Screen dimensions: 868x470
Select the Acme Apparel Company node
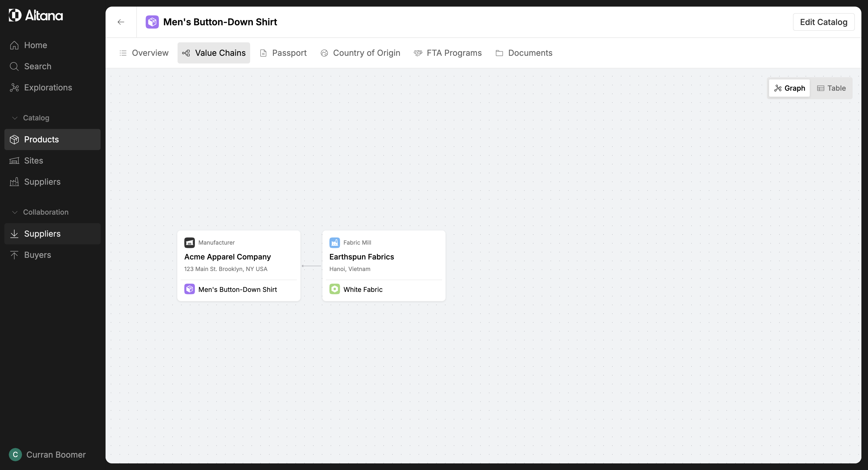click(239, 257)
